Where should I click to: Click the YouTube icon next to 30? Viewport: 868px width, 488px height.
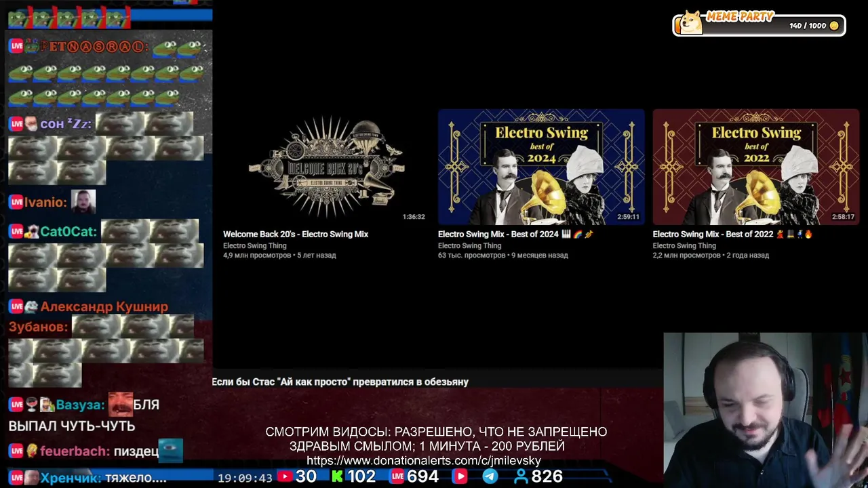[x=285, y=476]
